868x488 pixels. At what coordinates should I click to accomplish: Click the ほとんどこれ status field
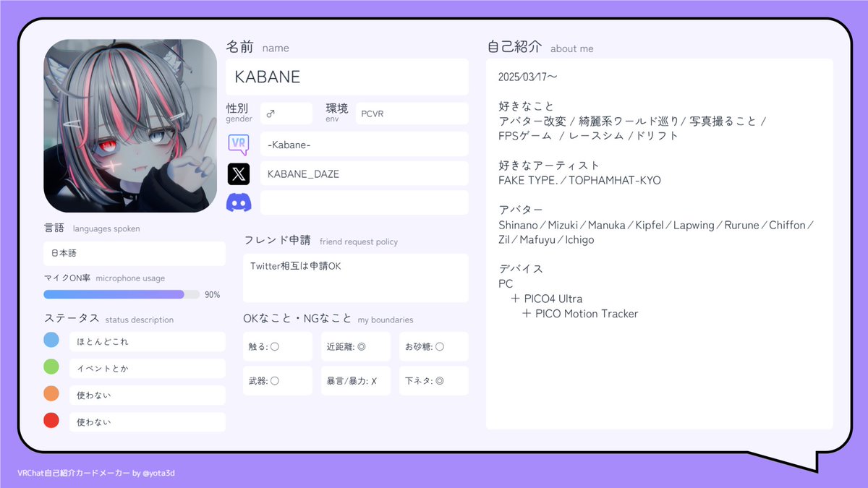tap(148, 341)
